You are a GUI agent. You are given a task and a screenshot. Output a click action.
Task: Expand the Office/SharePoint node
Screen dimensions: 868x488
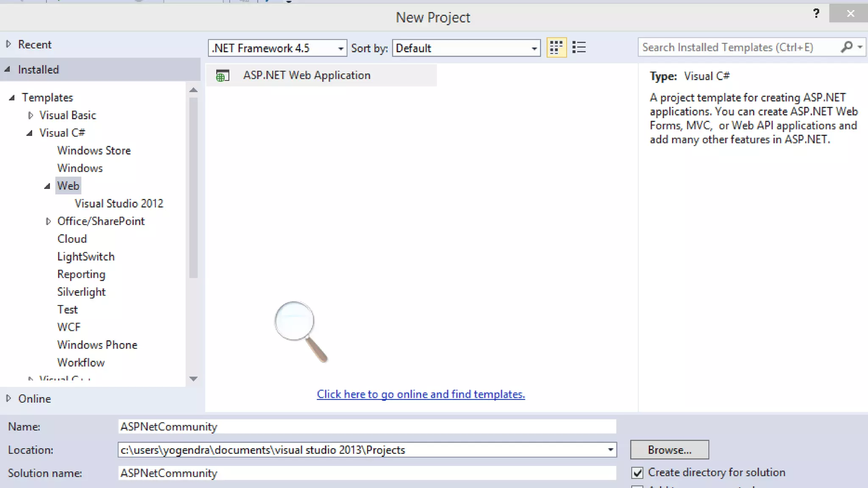tap(48, 221)
